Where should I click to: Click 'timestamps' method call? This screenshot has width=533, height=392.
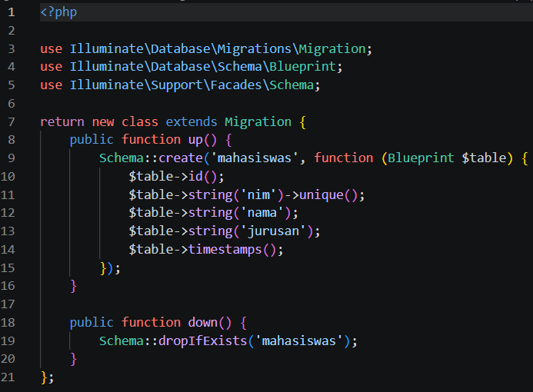pos(225,250)
